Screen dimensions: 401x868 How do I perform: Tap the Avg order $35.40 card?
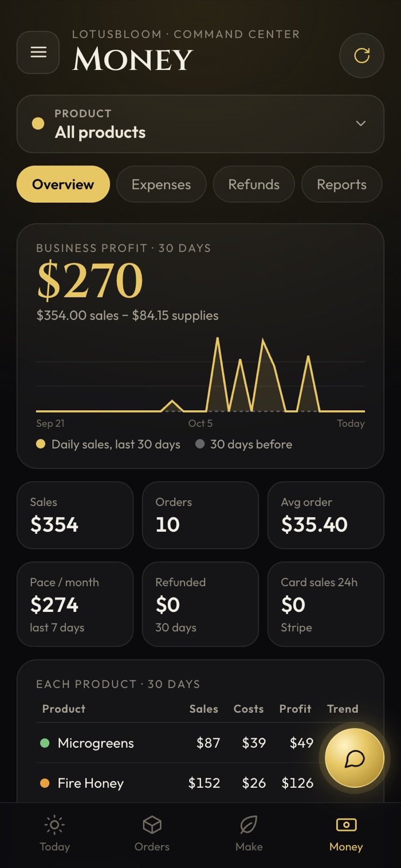[326, 515]
